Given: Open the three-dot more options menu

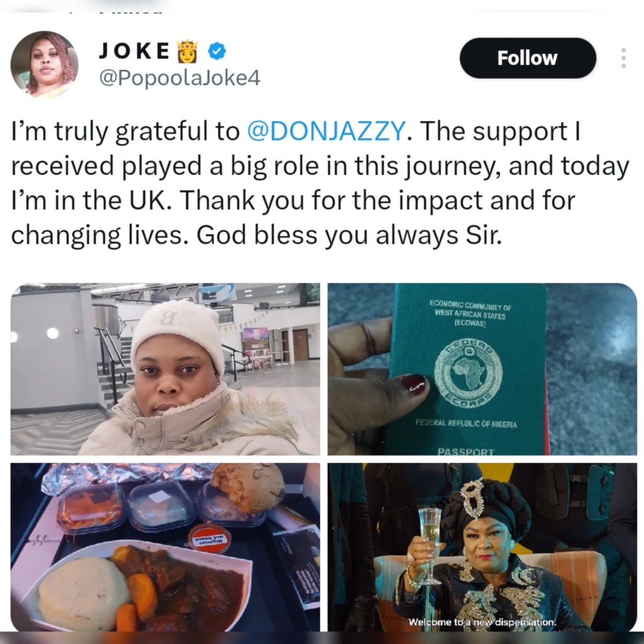Looking at the screenshot, I should coord(623,58).
